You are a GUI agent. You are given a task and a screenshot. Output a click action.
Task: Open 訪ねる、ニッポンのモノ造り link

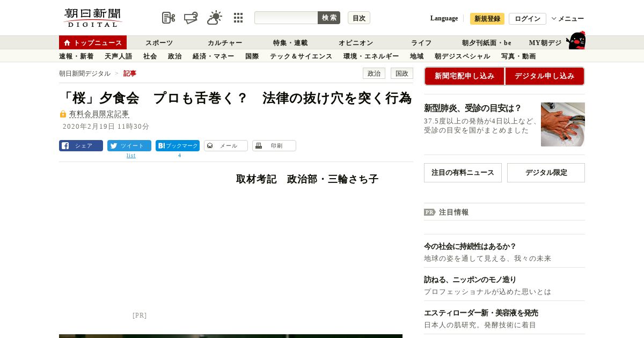470,280
